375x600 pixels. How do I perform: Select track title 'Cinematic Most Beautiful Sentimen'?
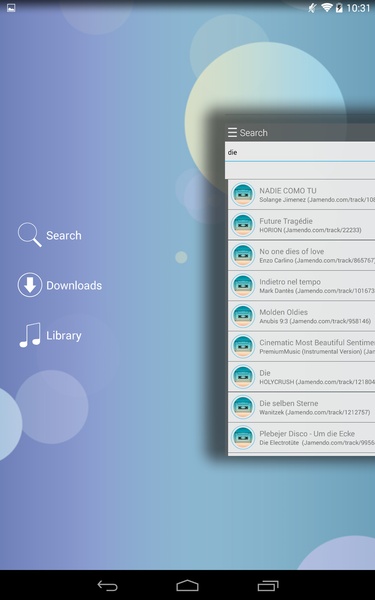coord(317,342)
